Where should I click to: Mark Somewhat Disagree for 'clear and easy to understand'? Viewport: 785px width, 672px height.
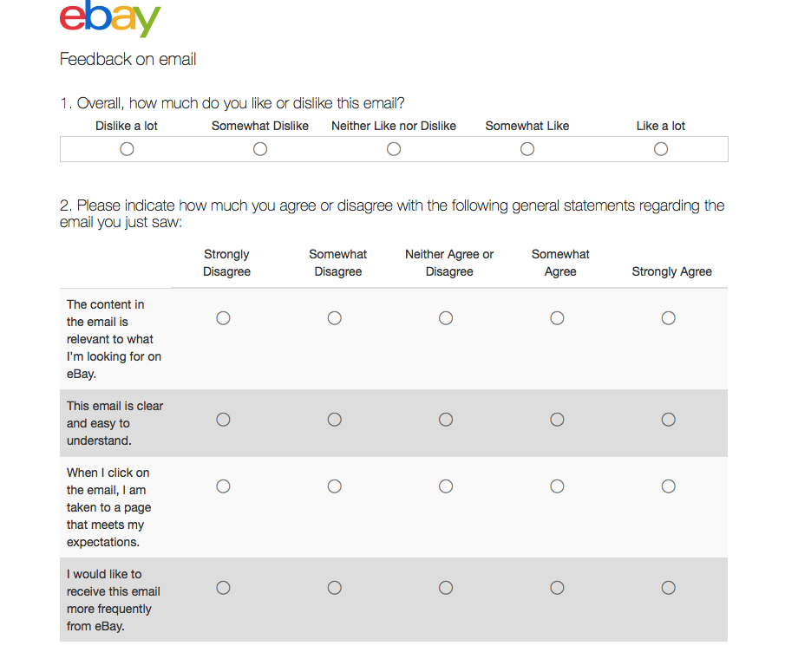tap(335, 420)
